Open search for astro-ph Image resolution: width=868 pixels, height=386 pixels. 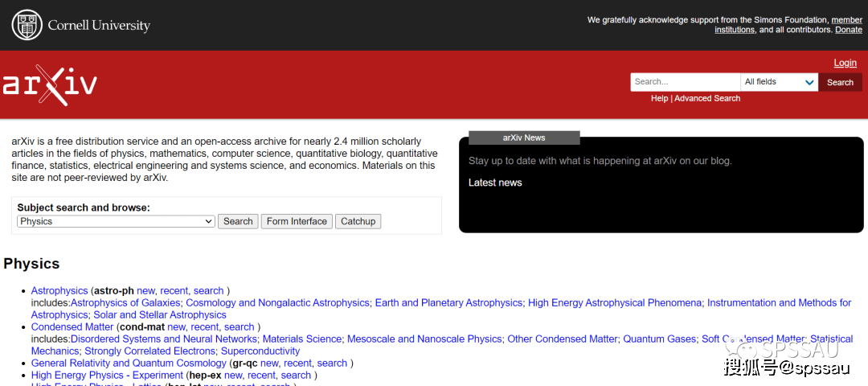(x=209, y=291)
